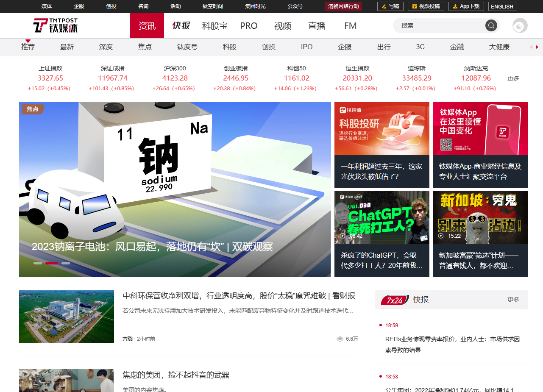Click 更多 in 快报 panel
543x392 pixels.
(x=513, y=300)
